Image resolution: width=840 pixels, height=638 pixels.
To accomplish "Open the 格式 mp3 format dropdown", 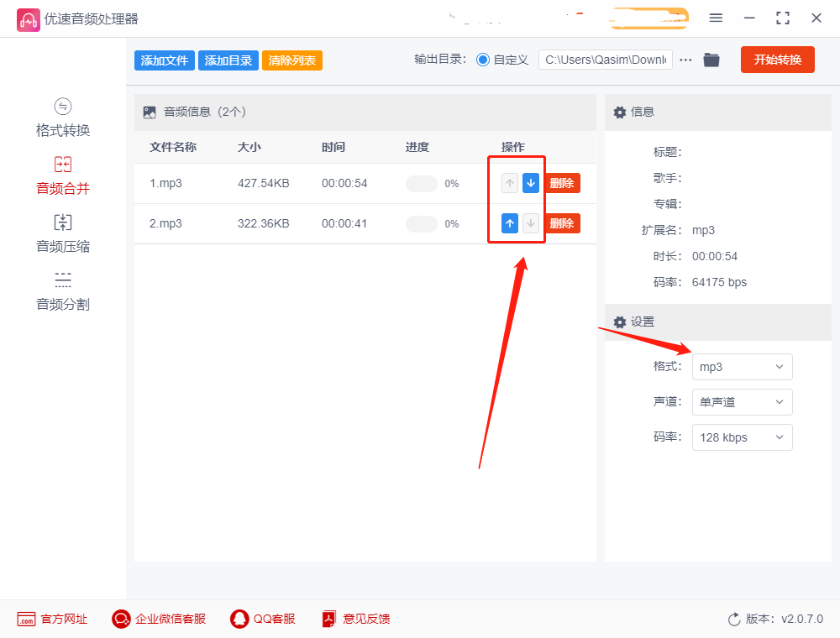I will point(742,367).
